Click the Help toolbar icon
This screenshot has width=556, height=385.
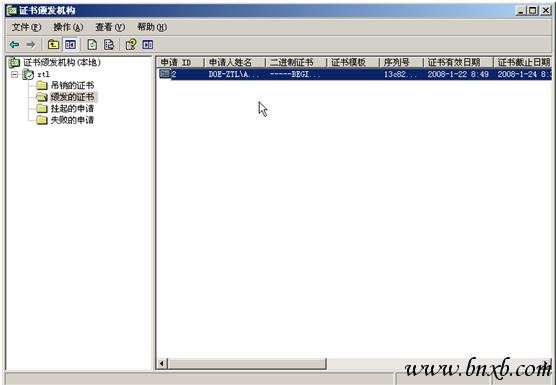(131, 45)
